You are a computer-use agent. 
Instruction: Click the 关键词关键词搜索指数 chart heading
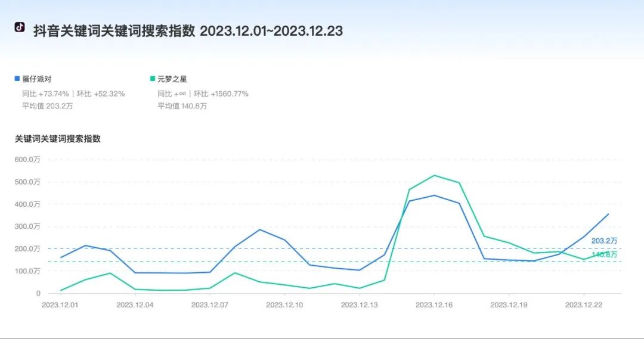click(x=58, y=139)
